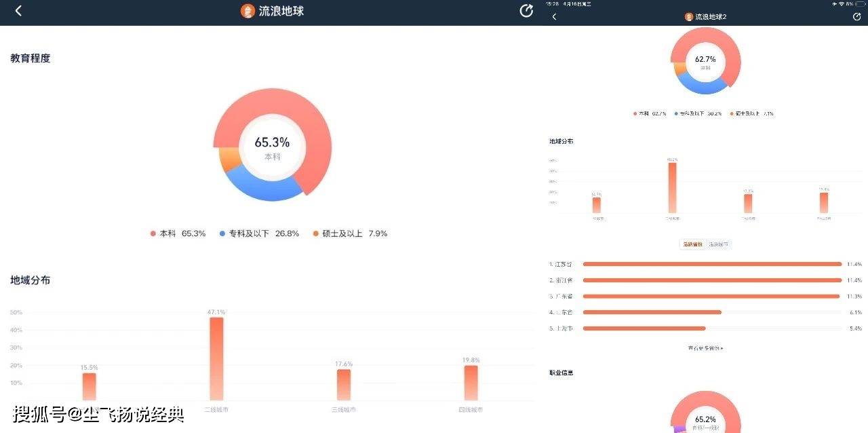Click the 浙江省 progress bar

[x=712, y=280]
